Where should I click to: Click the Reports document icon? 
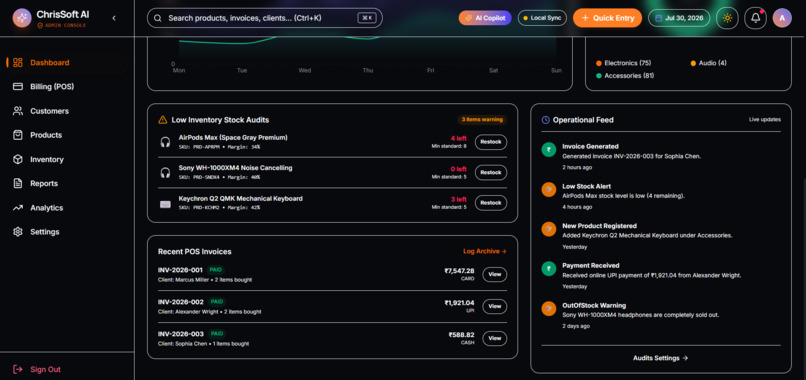(18, 184)
